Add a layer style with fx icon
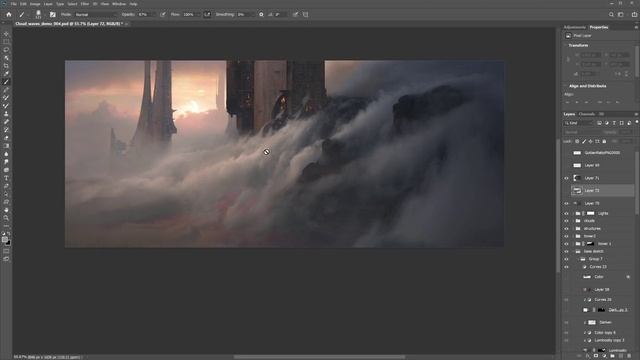Viewport: 640px width, 360px height. [588, 356]
